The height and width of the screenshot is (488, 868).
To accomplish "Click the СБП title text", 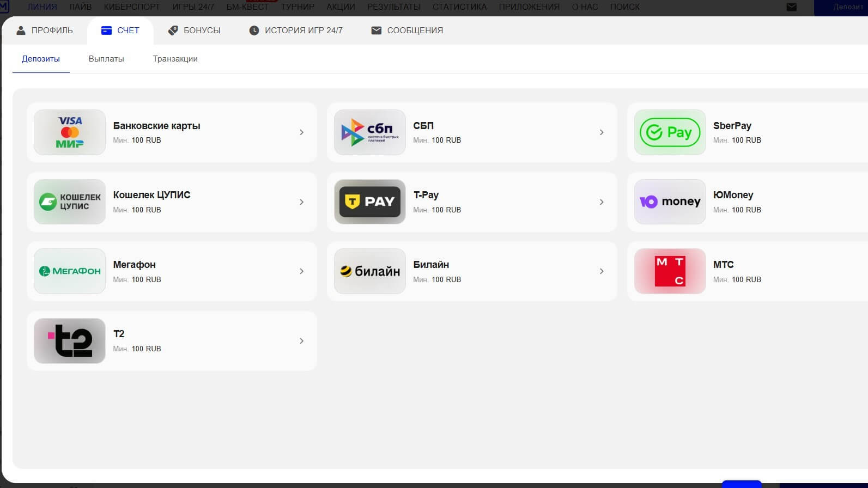I will [x=423, y=126].
